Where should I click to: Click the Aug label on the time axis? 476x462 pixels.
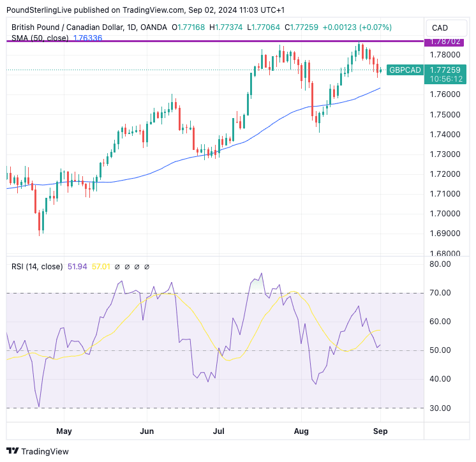pyautogui.click(x=301, y=431)
